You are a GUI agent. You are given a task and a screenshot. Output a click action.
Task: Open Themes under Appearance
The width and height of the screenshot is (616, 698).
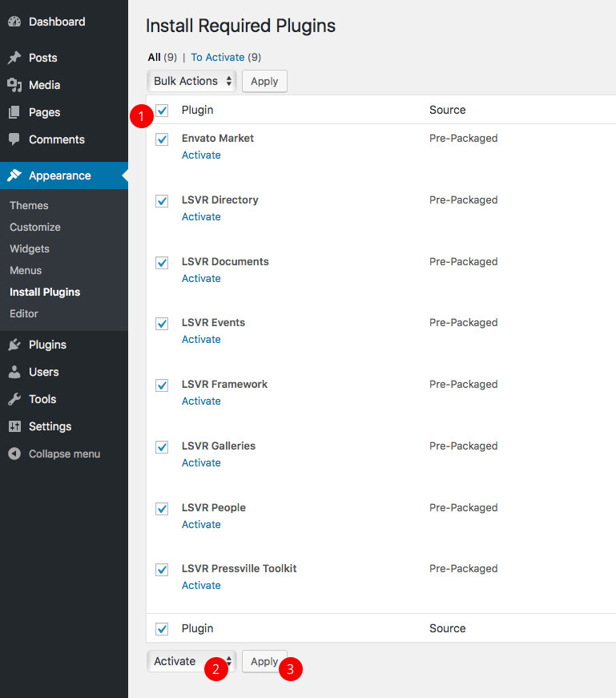[x=29, y=205]
